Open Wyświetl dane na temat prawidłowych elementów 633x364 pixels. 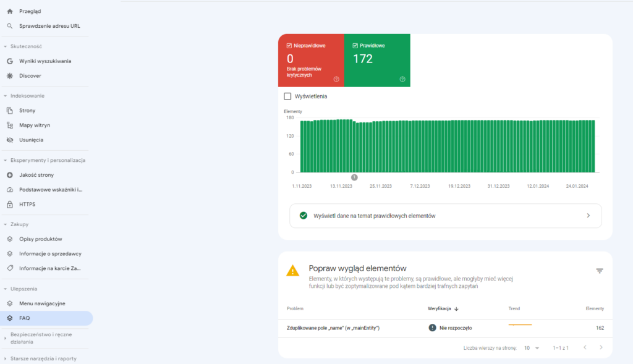445,216
